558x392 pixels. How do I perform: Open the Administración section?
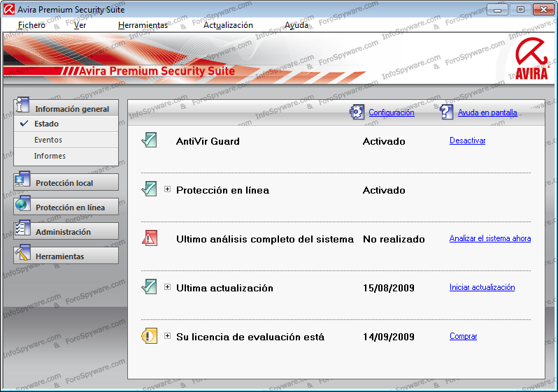66,231
